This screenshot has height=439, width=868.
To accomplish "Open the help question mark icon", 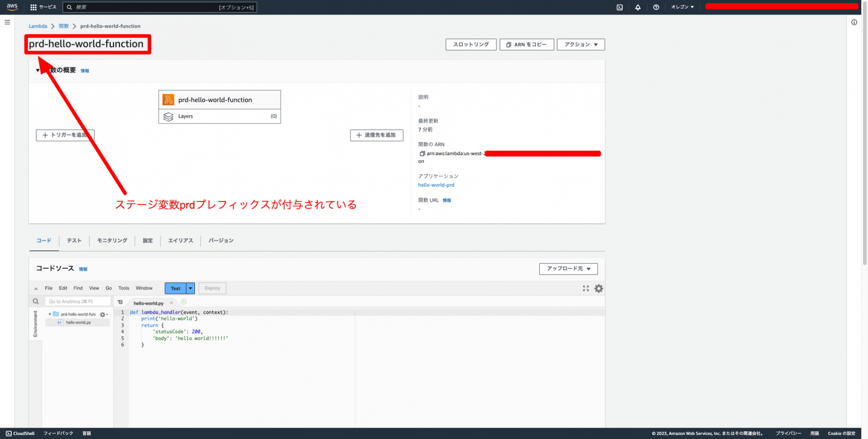I will (x=656, y=7).
